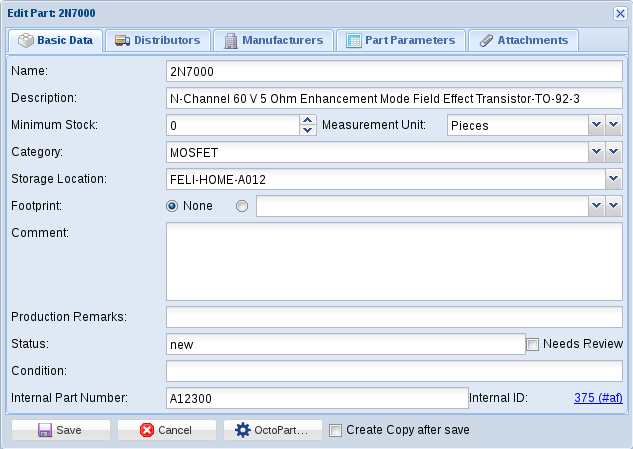Screen dimensions: 633x449
Task: Click the floppy disk icon on Save
Action: (45, 430)
